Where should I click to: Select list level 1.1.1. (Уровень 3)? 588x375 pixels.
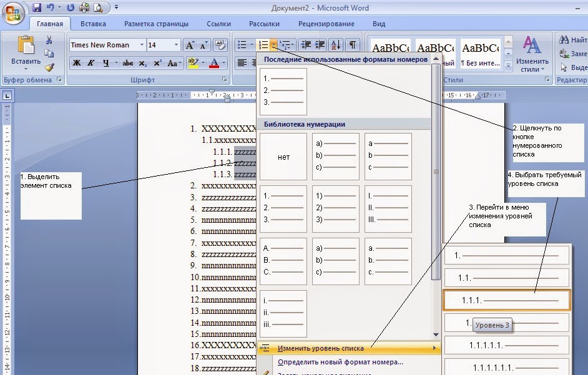[x=507, y=300]
